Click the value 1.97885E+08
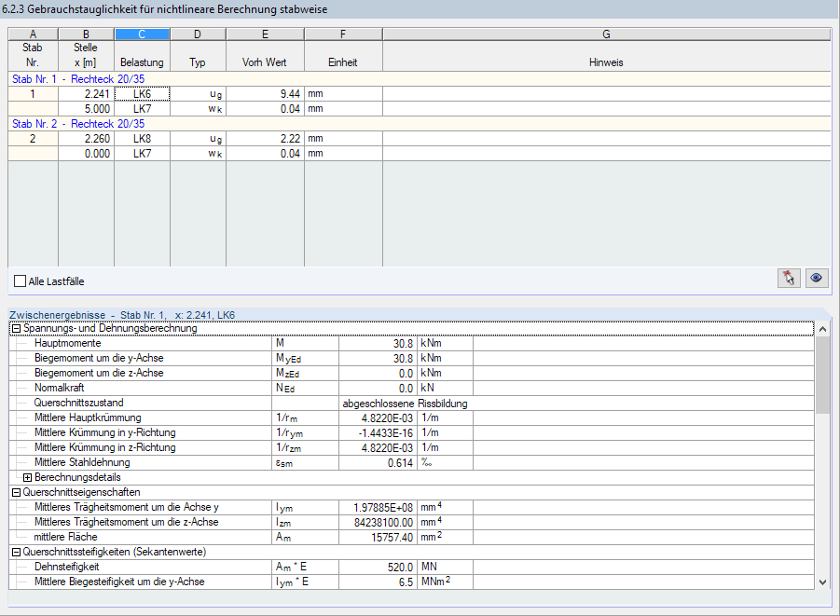 (x=383, y=507)
